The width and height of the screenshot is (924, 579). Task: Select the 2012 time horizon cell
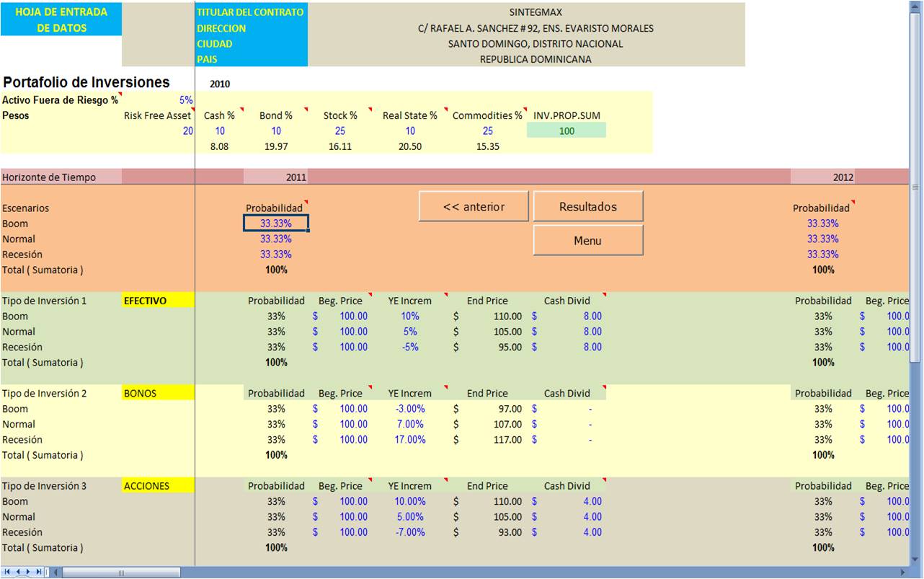[x=823, y=177]
